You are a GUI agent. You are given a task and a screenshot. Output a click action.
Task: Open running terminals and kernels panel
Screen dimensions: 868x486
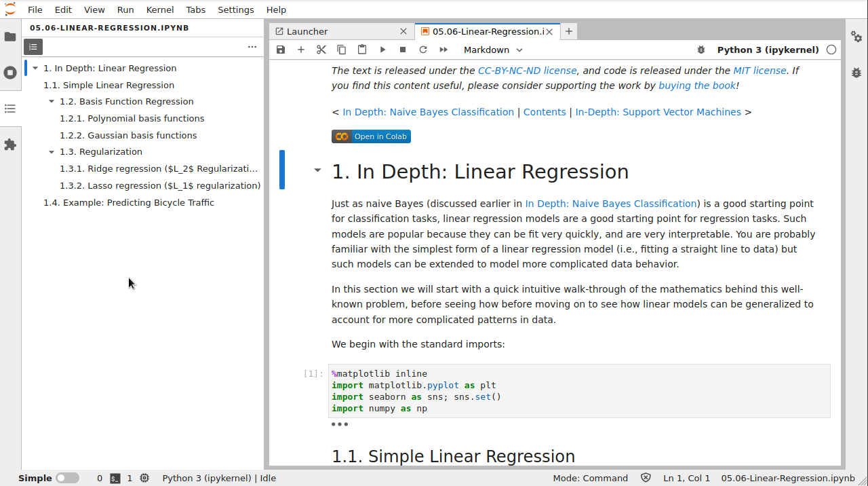pos(10,73)
